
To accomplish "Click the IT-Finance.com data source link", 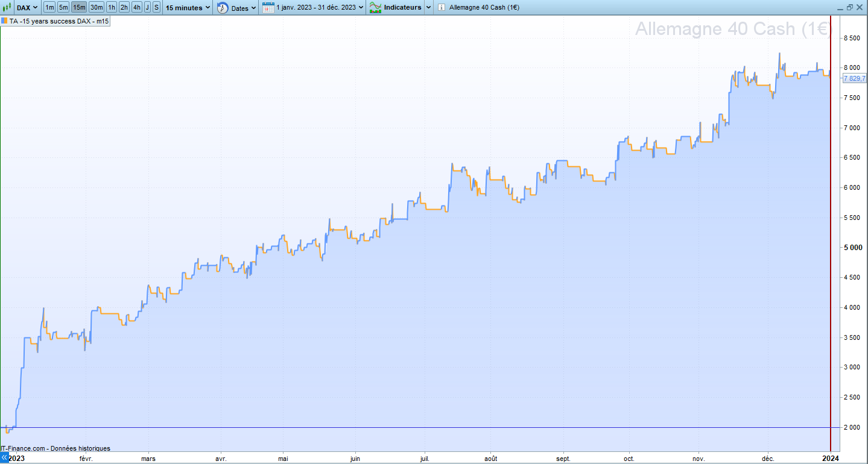I will pyautogui.click(x=55, y=448).
